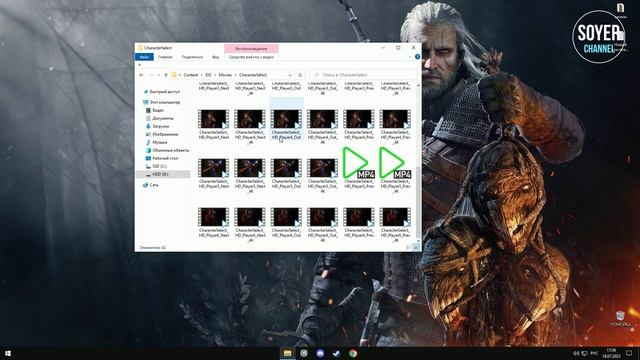Open recent locations dropdown arrow

click(x=158, y=75)
